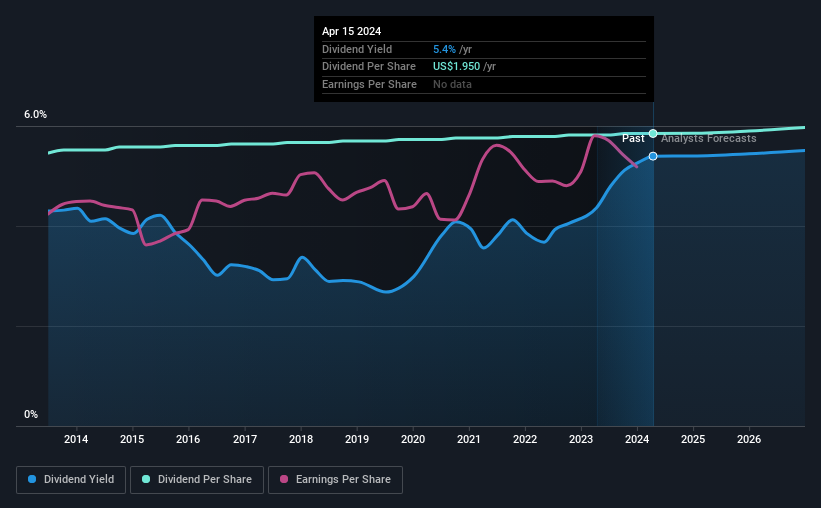Click the tooltip's Dividend Yield row label
The width and height of the screenshot is (821, 508).
357,49
